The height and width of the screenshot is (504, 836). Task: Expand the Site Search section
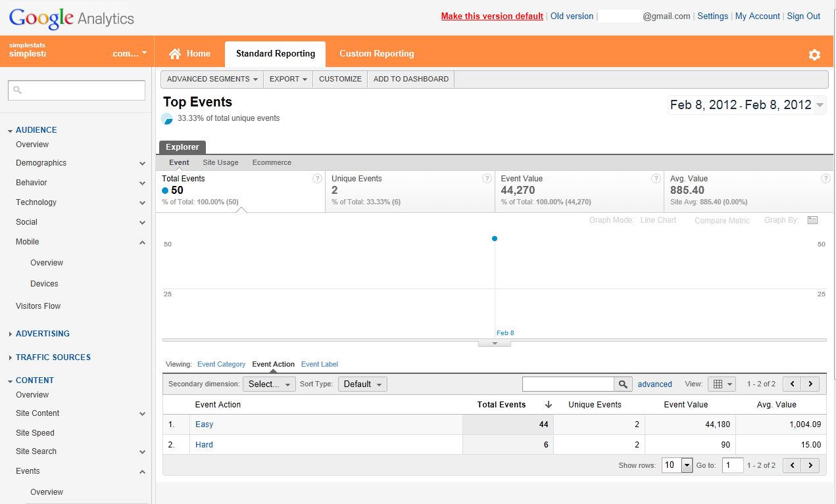tap(142, 452)
